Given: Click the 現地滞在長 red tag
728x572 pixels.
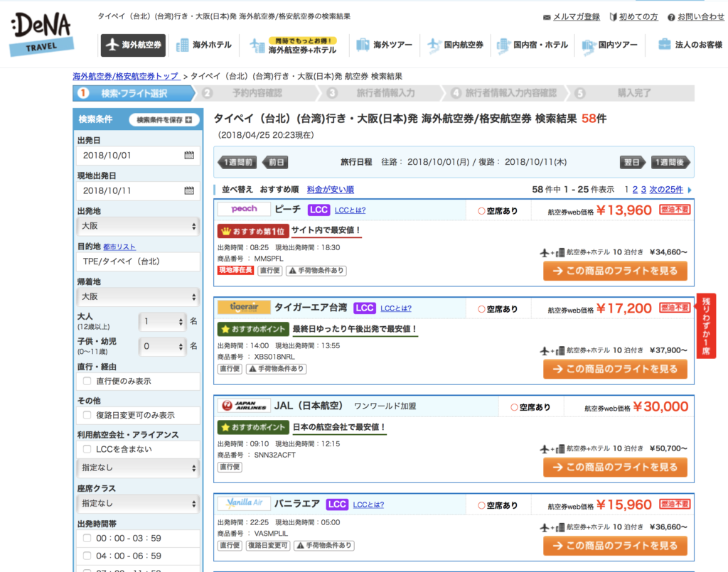Looking at the screenshot, I should click(x=235, y=270).
